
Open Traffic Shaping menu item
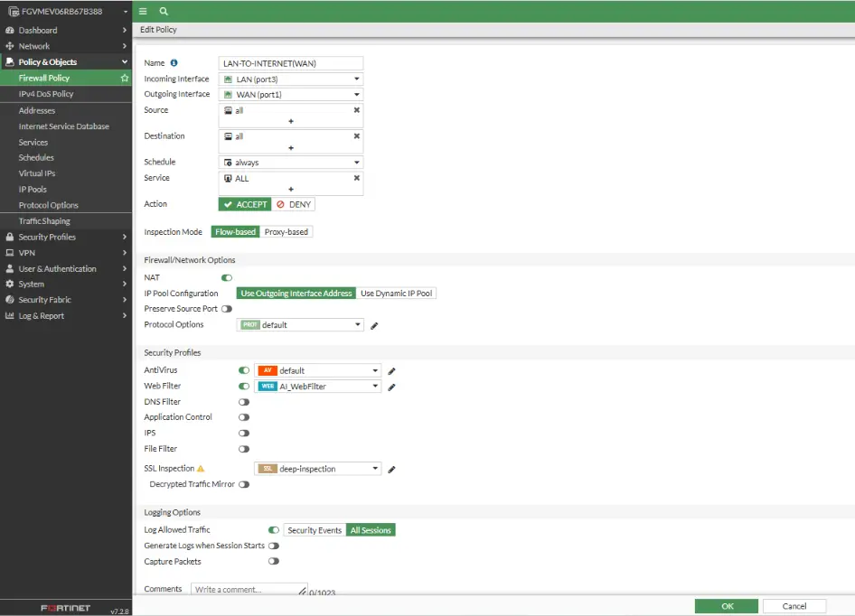66,220
